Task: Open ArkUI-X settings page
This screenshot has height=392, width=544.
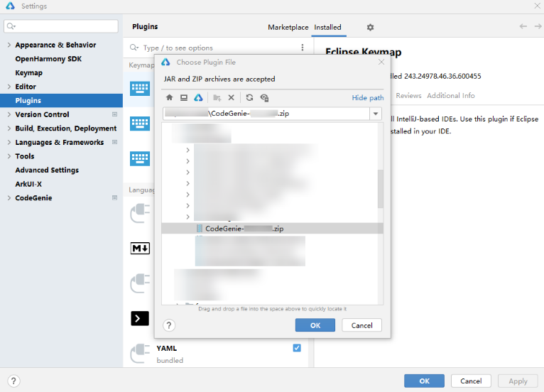Action: 28,184
